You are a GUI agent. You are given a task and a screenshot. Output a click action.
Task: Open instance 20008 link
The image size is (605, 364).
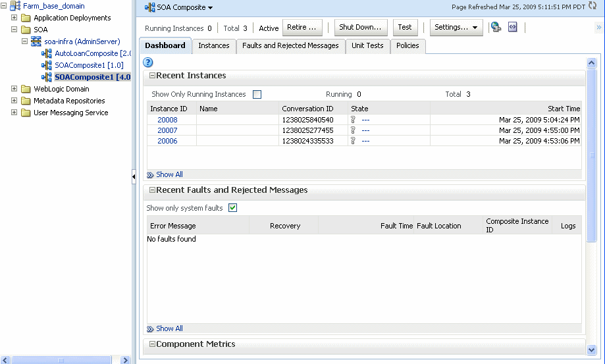coord(167,120)
